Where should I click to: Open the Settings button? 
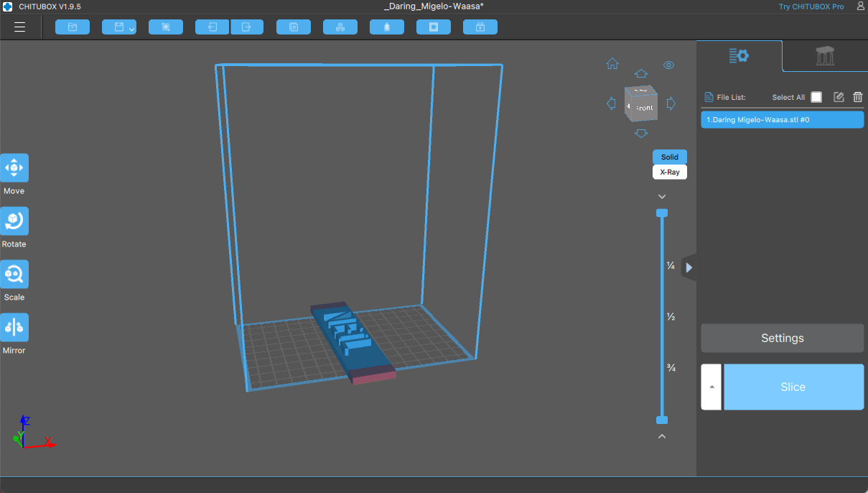pos(782,338)
